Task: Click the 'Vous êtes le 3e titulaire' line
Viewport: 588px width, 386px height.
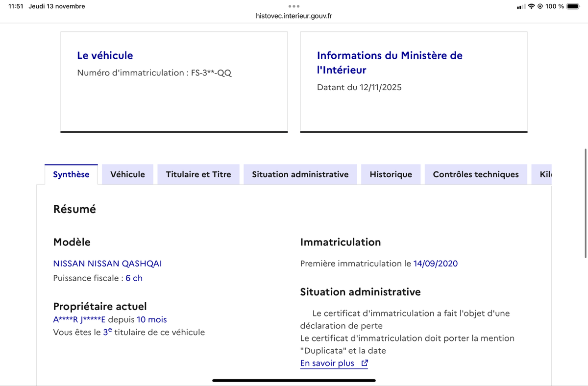Action: [x=129, y=332]
